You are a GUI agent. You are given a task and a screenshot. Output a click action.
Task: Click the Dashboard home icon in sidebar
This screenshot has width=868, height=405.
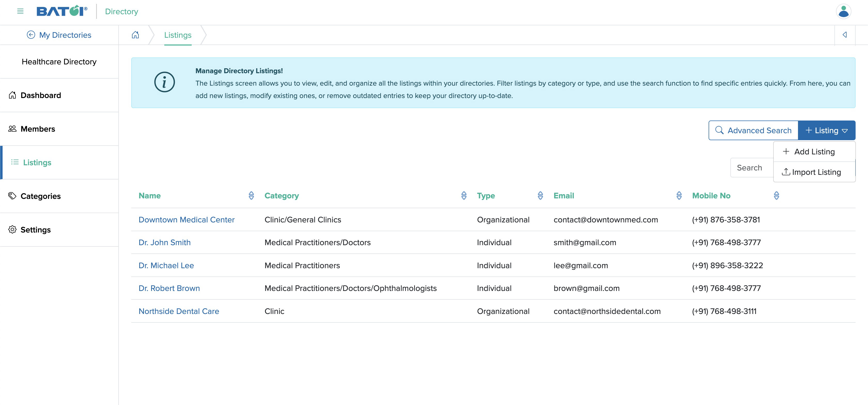click(x=12, y=95)
